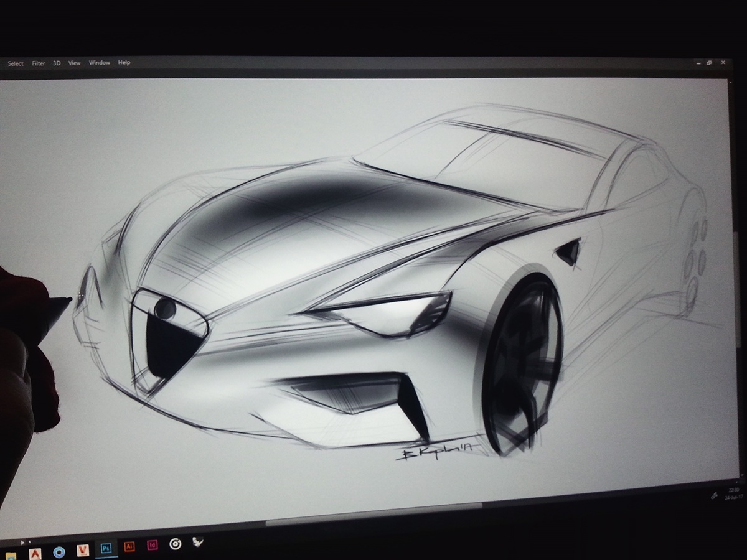
Task: Open Adobe InDesign from the taskbar
Action: (x=151, y=546)
